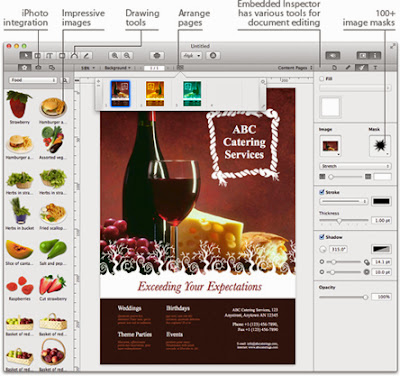Screen dimensions: 400x376
Task: Click the shadow blur slider
Action: coord(344,272)
